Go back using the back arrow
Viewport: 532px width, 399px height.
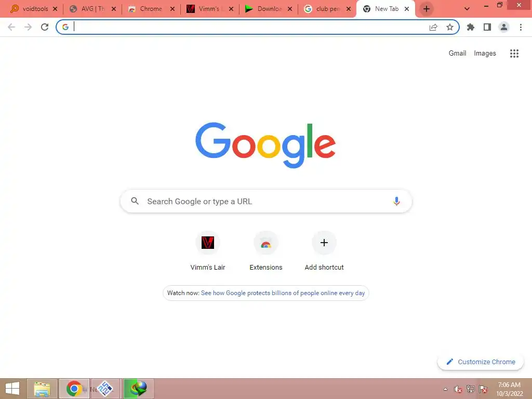pos(11,27)
